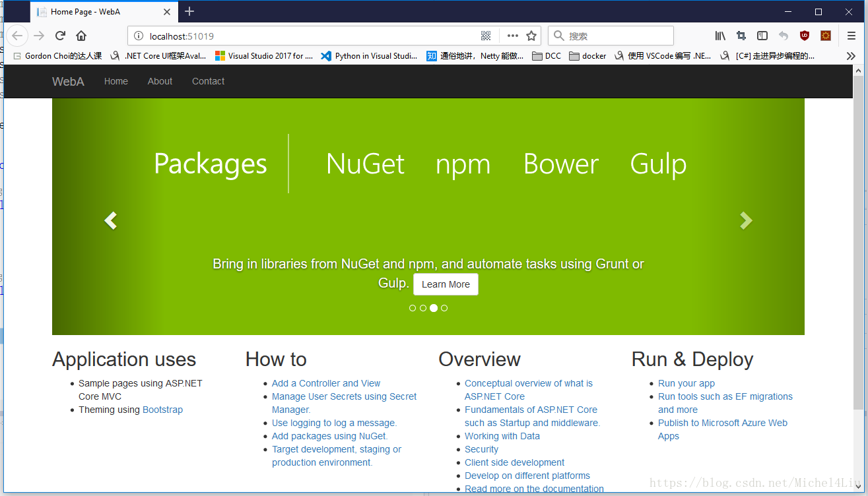This screenshot has height=496, width=868.
Task: Open a new tab with the plus button
Action: pos(189,11)
